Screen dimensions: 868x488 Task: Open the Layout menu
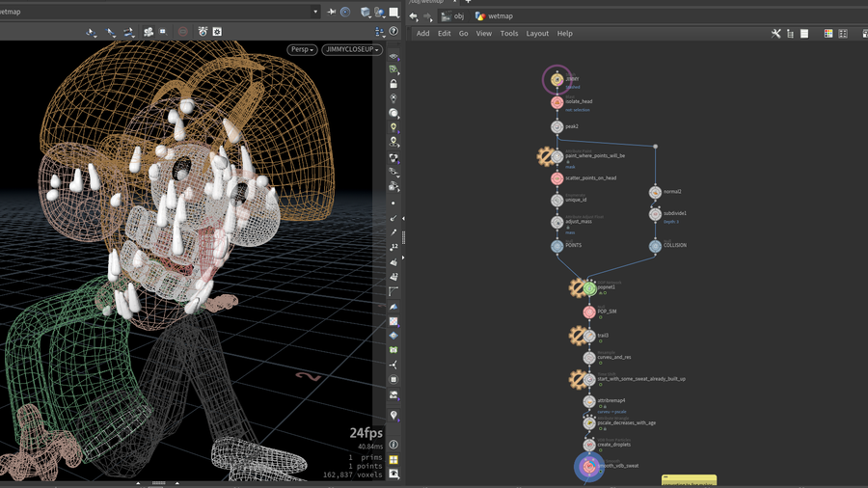pyautogui.click(x=537, y=34)
